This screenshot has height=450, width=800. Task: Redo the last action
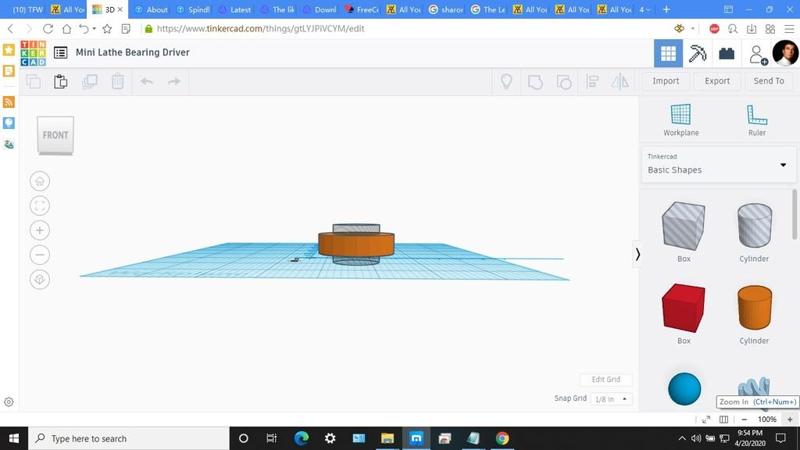tap(174, 81)
